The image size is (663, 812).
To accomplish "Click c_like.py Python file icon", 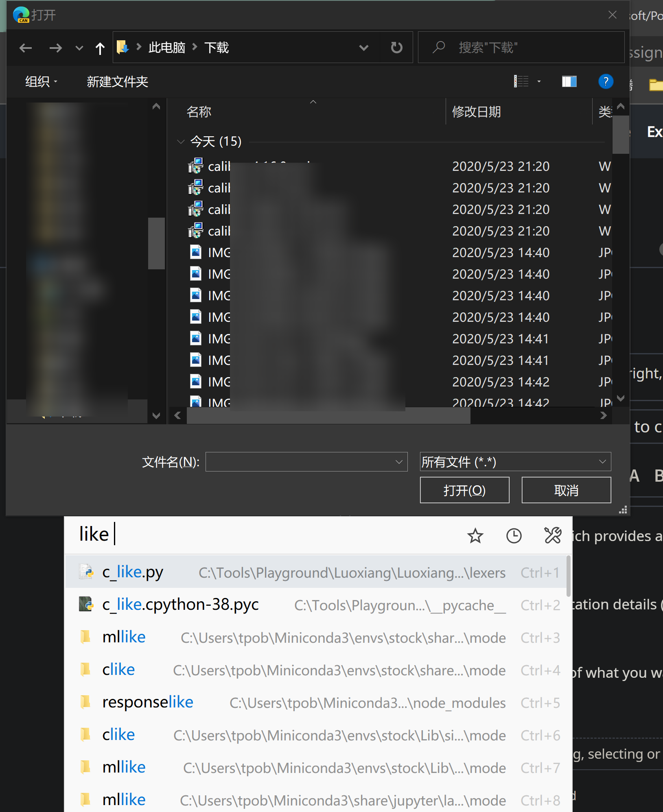I will tap(86, 572).
